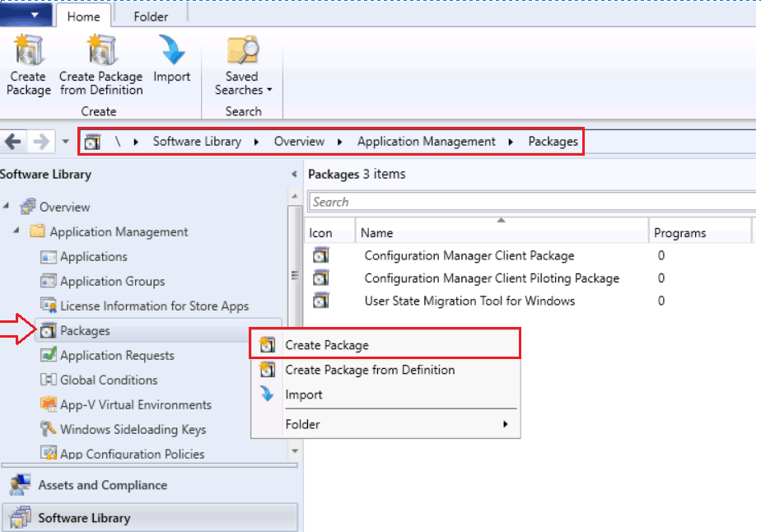This screenshot has height=532, width=761.
Task: Open the Software Library workspace button
Action: click(151, 518)
